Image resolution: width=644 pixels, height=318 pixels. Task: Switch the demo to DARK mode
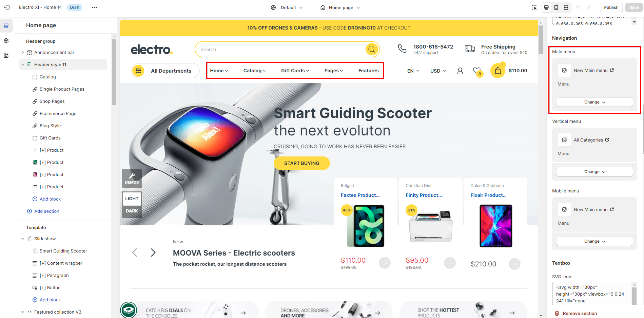[132, 211]
